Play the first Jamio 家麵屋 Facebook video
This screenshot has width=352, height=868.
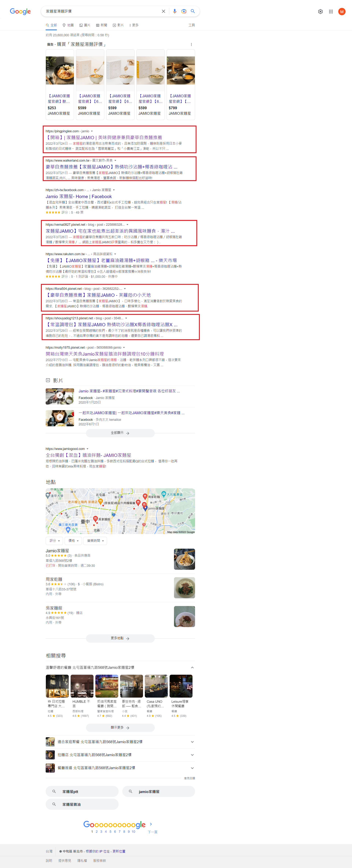point(60,396)
